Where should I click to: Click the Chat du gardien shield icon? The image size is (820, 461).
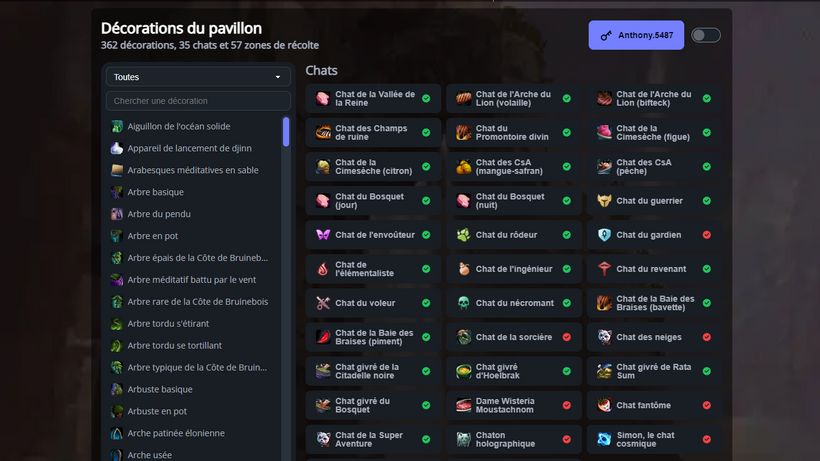604,235
